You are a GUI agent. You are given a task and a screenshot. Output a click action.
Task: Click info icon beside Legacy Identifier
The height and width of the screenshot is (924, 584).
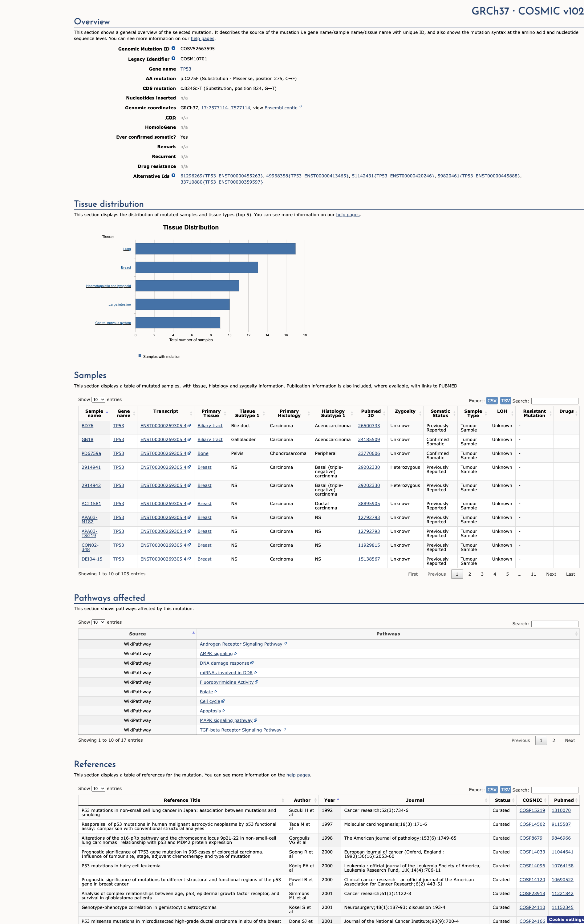[173, 58]
